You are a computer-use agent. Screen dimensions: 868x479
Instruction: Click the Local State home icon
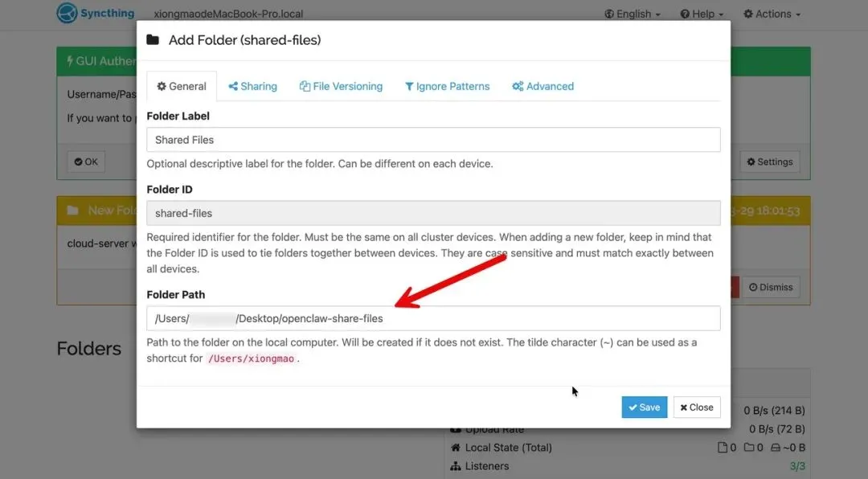(456, 448)
